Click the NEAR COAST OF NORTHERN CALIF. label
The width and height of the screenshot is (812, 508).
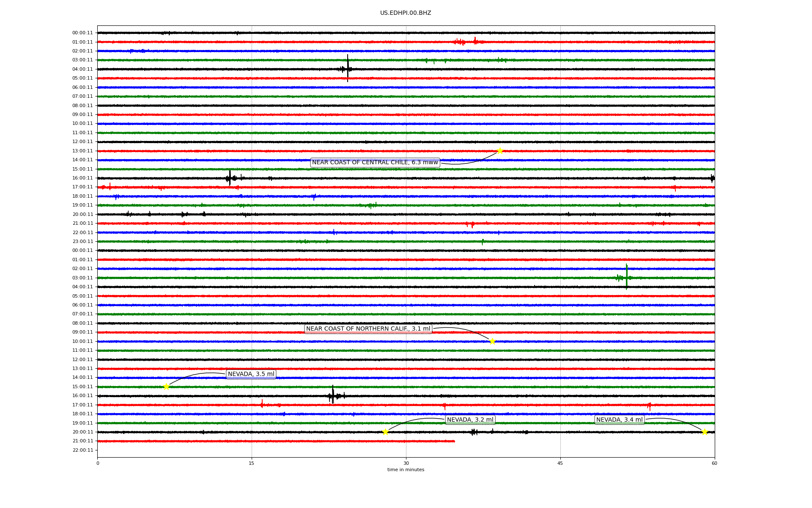coord(368,329)
